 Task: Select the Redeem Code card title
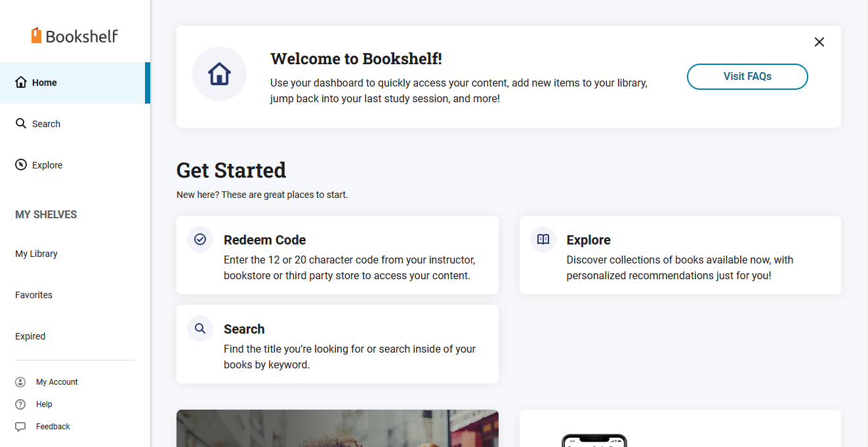click(265, 240)
